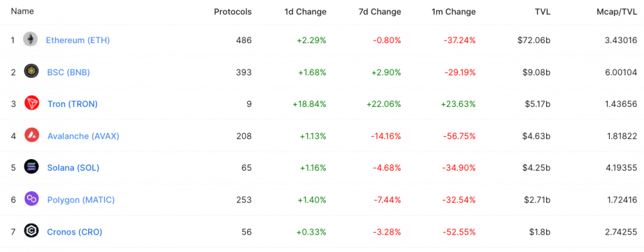Click the purple Polygon logo icon
Viewport: 644px width, 252px height.
(x=31, y=199)
